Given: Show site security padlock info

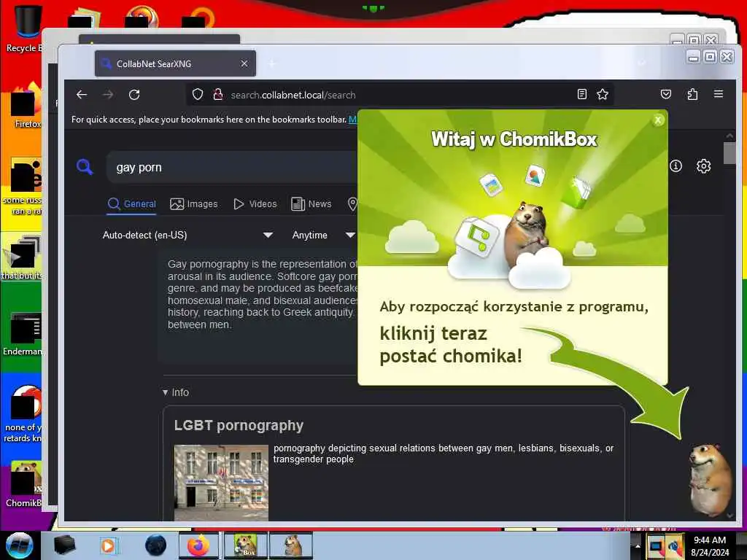Looking at the screenshot, I should point(218,94).
